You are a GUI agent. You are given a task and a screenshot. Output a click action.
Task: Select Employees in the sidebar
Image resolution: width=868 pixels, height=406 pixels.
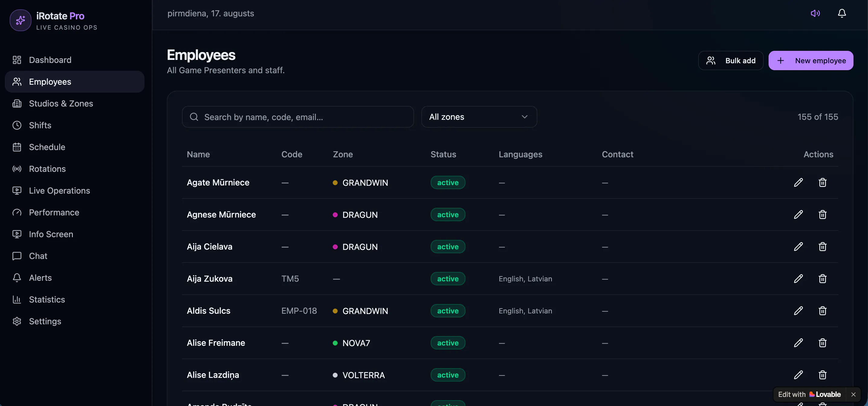74,82
